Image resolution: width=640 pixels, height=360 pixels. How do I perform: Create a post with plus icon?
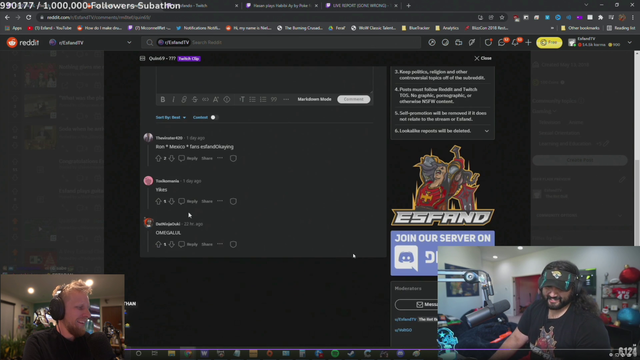(528, 42)
